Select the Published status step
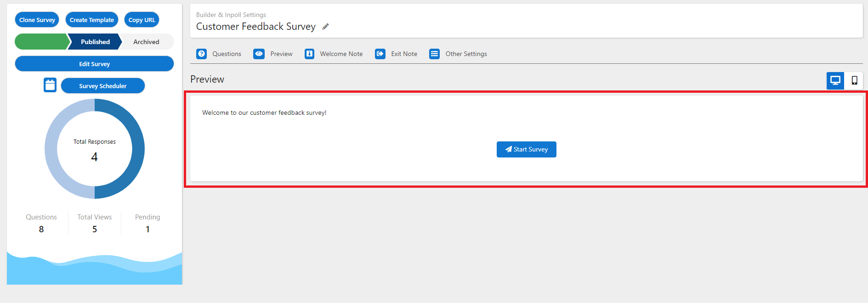Image resolution: width=868 pixels, height=303 pixels. 95,42
